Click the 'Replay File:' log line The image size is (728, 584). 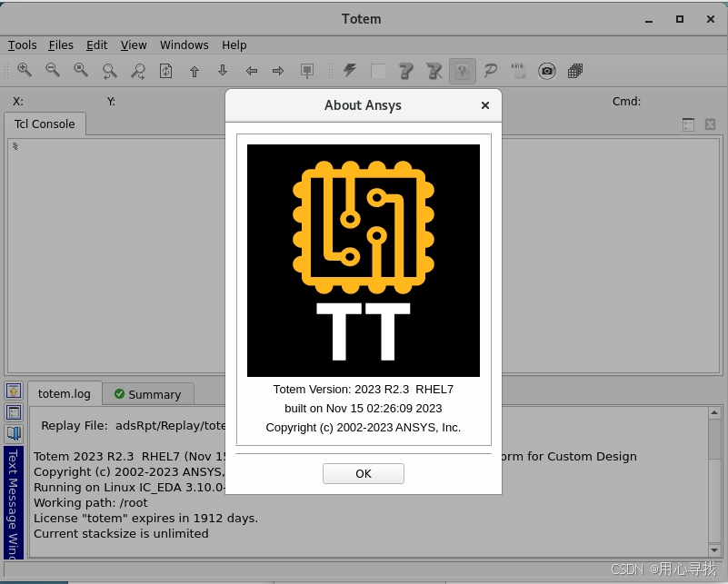[x=134, y=425]
